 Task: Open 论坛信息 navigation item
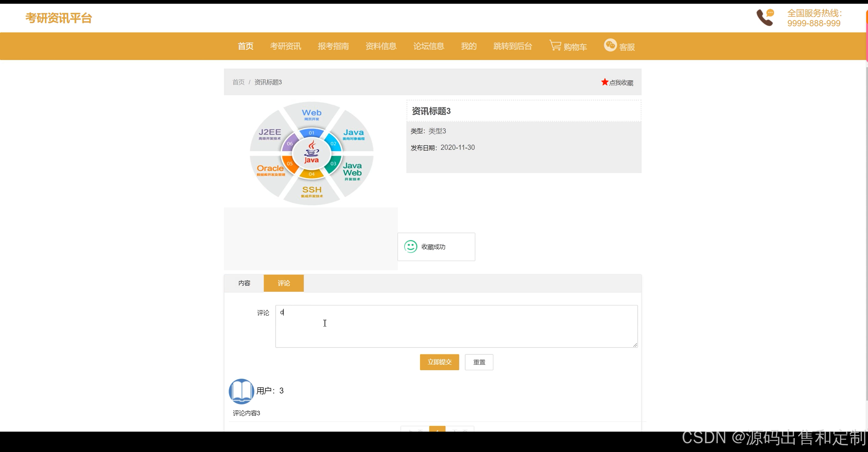pyautogui.click(x=429, y=46)
